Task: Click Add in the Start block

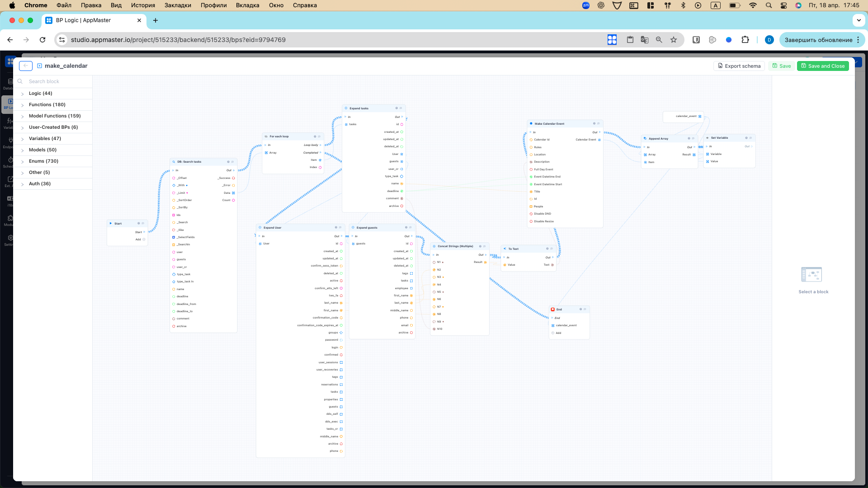Action: [x=138, y=239]
